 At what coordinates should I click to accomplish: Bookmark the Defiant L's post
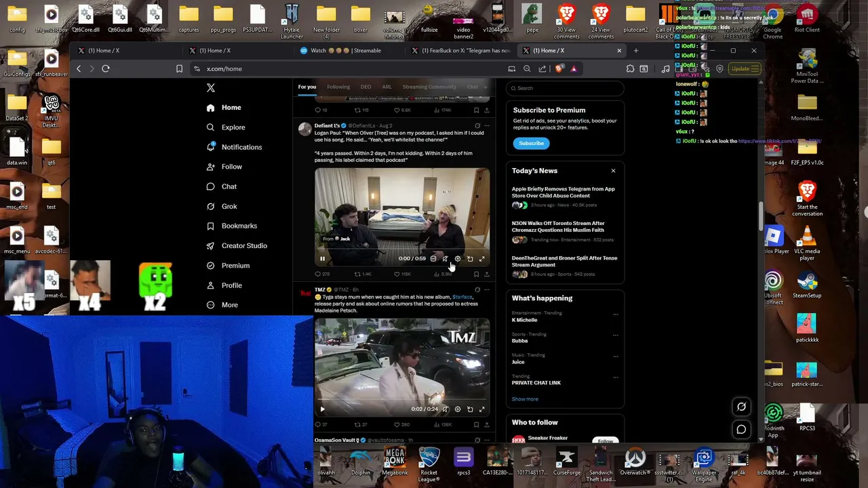[476, 274]
